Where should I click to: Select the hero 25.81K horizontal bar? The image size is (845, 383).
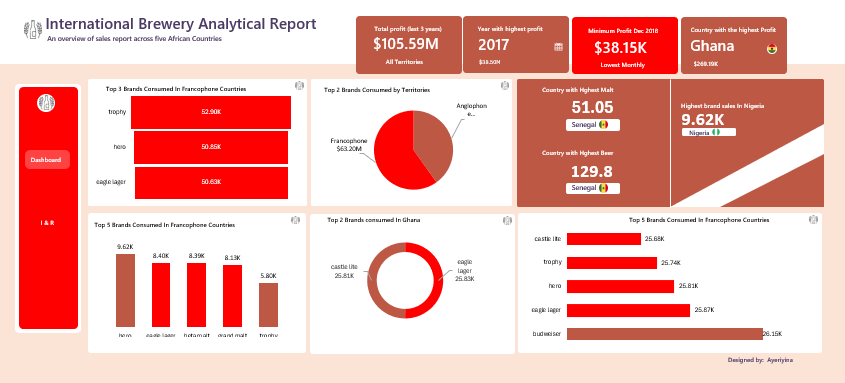click(x=620, y=287)
